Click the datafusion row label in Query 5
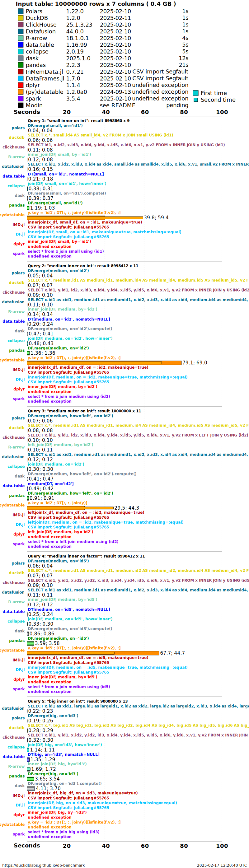The width and height of the screenshot is (249, 868). click(13, 708)
